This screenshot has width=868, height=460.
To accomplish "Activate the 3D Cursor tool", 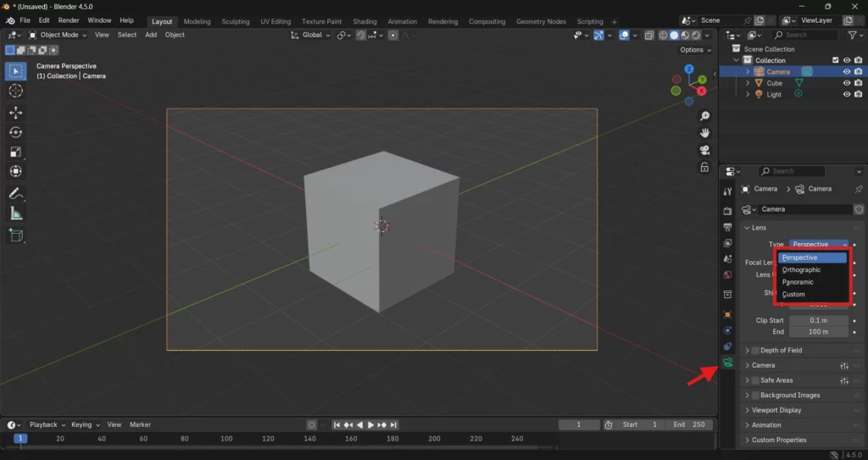I will 15,91.
